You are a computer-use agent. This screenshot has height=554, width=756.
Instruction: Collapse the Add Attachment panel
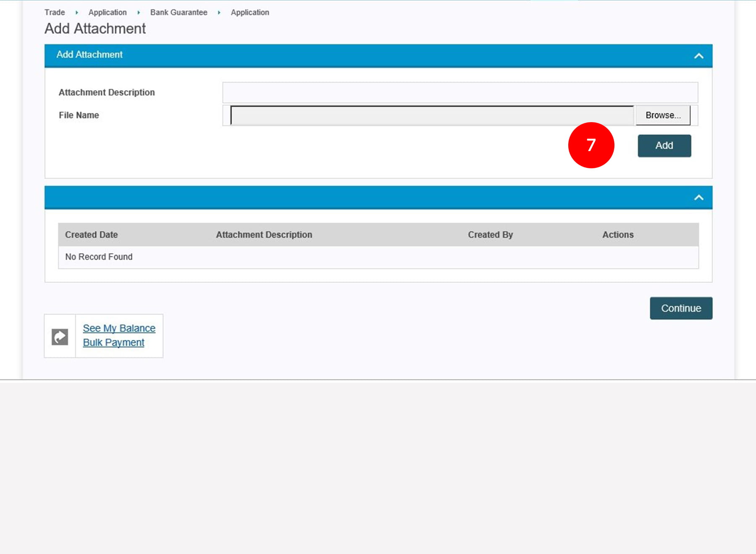click(698, 56)
